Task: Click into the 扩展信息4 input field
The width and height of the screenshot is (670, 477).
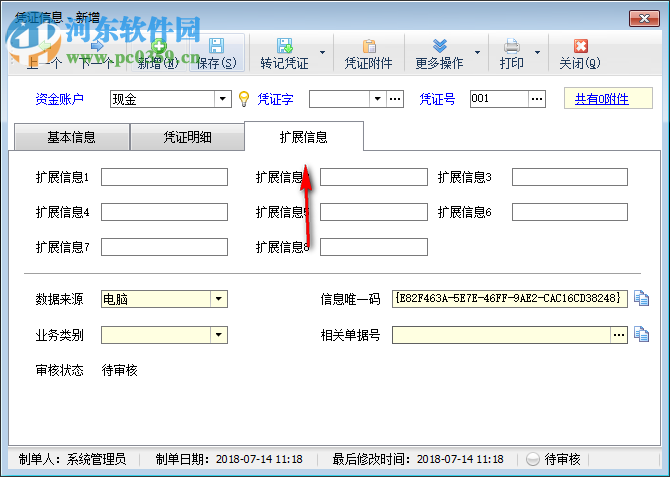Action: pyautogui.click(x=164, y=212)
